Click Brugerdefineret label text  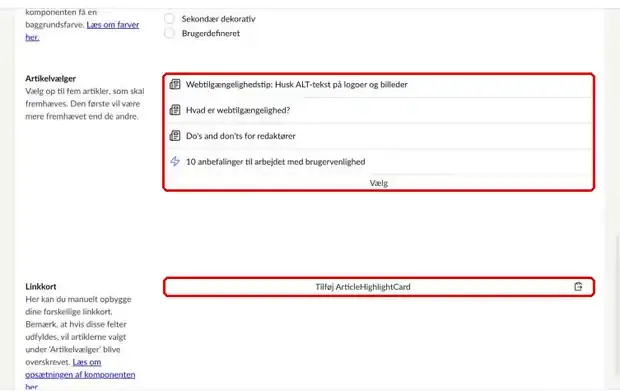(x=211, y=33)
